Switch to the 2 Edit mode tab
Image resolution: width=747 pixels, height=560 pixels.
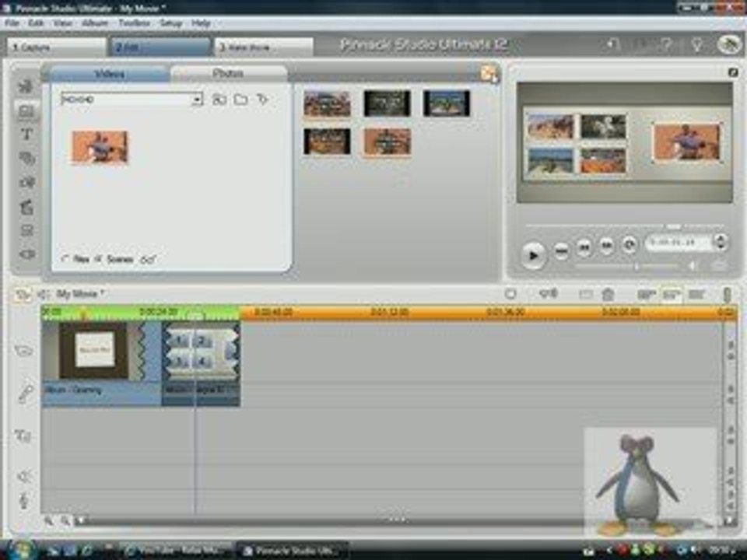point(161,47)
